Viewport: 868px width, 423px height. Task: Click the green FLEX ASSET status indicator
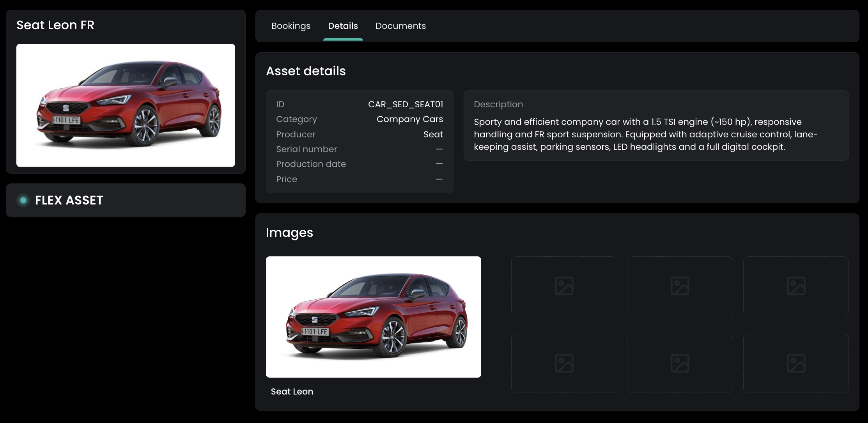coord(23,200)
